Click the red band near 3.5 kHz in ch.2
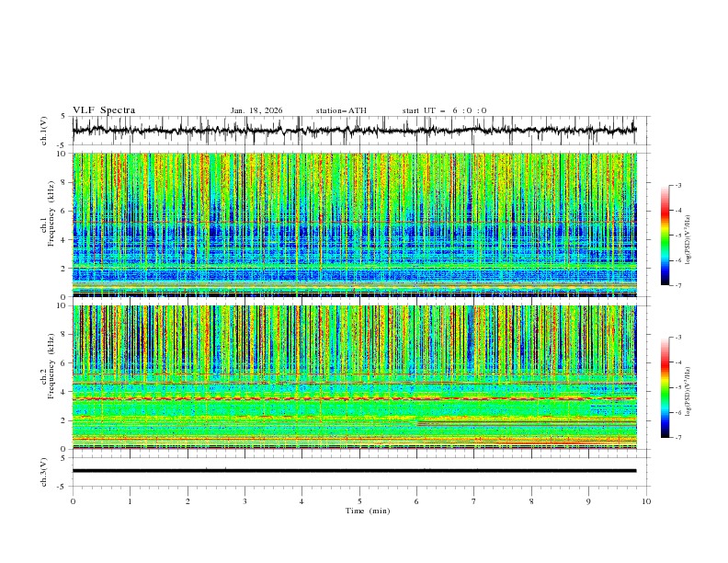 [x=354, y=398]
